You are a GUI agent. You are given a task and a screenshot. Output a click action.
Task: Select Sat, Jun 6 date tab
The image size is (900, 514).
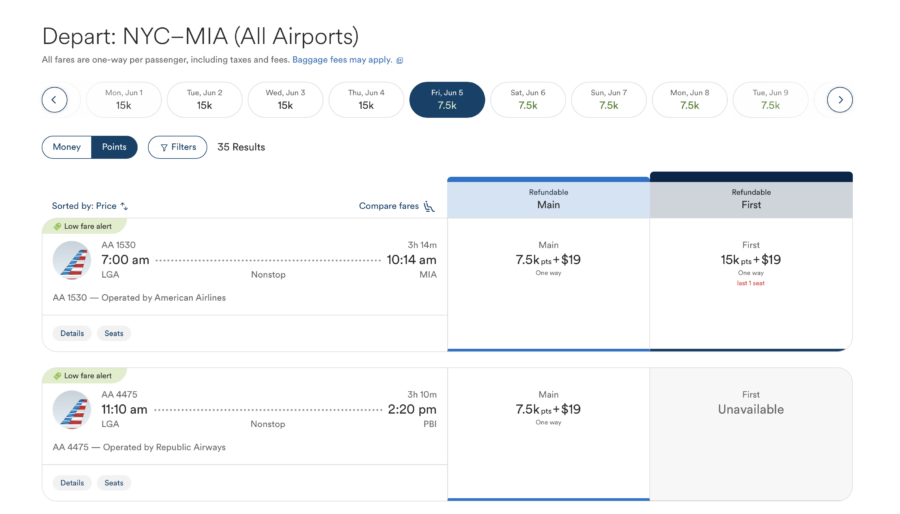coord(528,100)
